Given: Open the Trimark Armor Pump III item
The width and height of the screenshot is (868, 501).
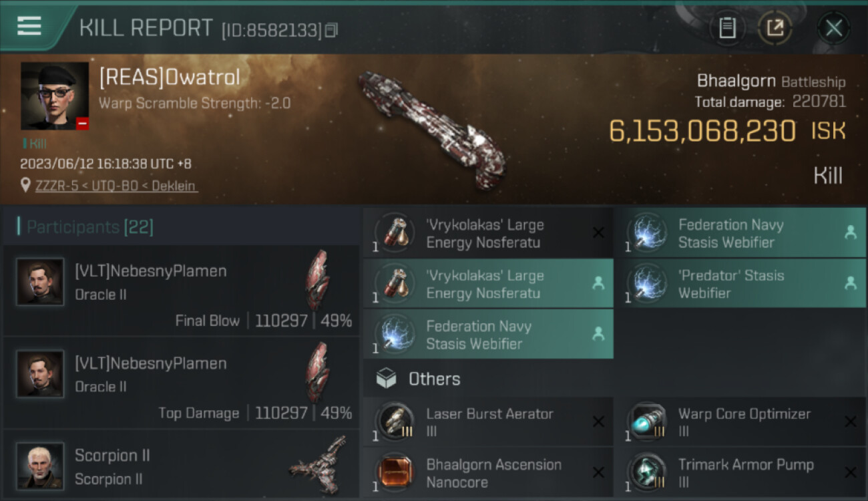Looking at the screenshot, I should click(x=745, y=473).
